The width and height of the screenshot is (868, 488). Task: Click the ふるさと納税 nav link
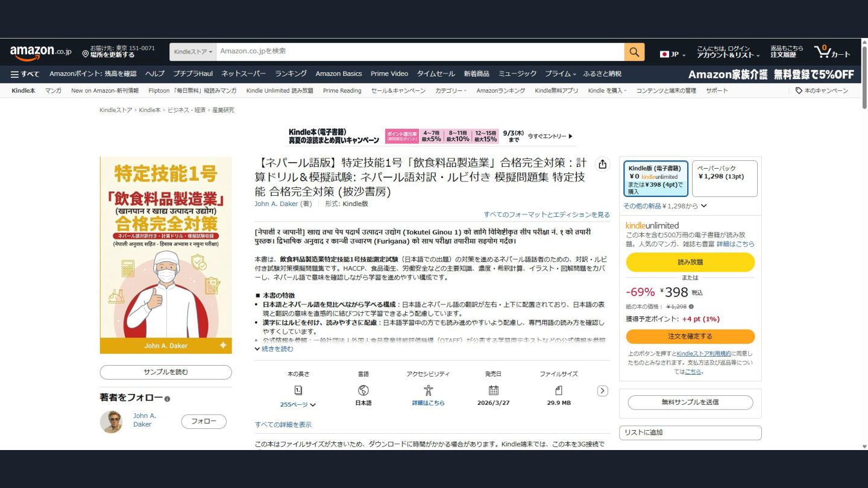(602, 74)
